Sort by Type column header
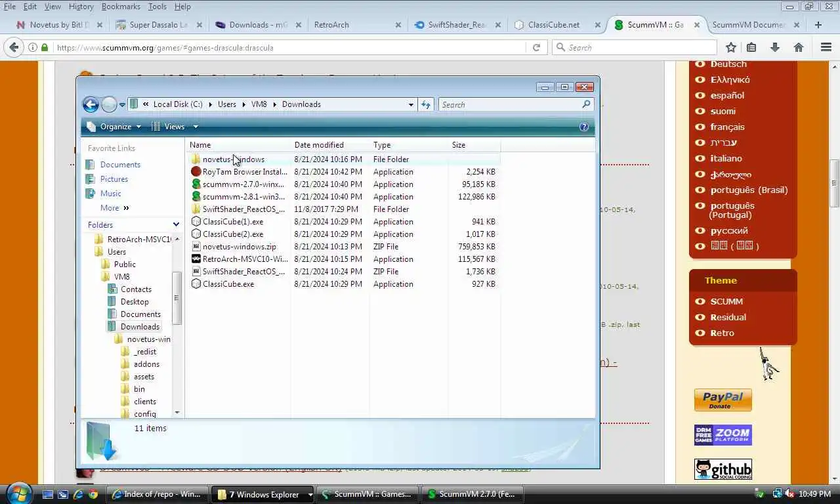Image resolution: width=840 pixels, height=504 pixels. pos(408,145)
